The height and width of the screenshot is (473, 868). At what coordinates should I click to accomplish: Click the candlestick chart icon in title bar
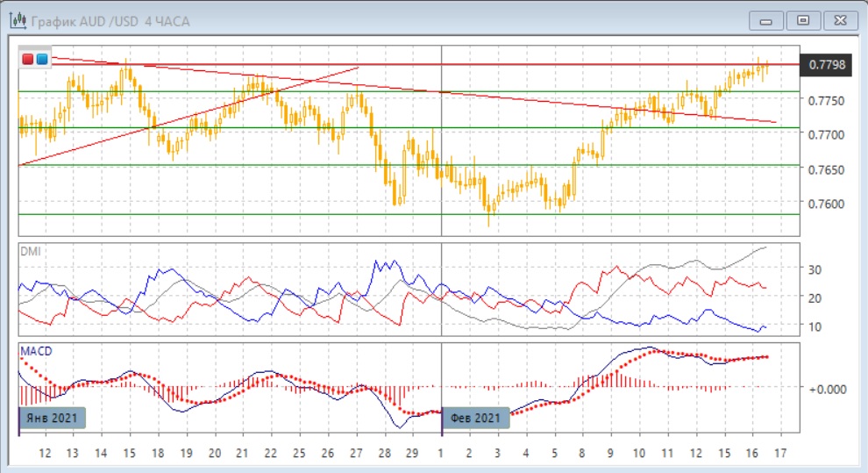tap(18, 19)
